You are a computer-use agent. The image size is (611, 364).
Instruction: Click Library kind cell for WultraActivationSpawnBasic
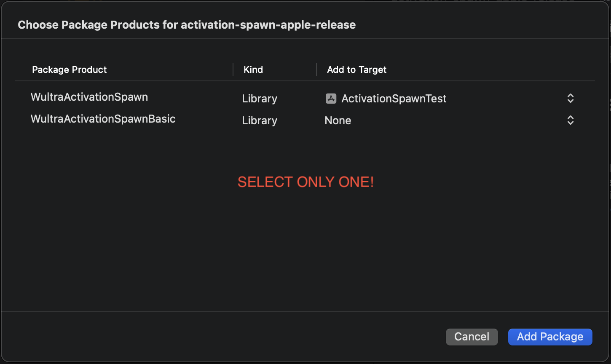260,120
